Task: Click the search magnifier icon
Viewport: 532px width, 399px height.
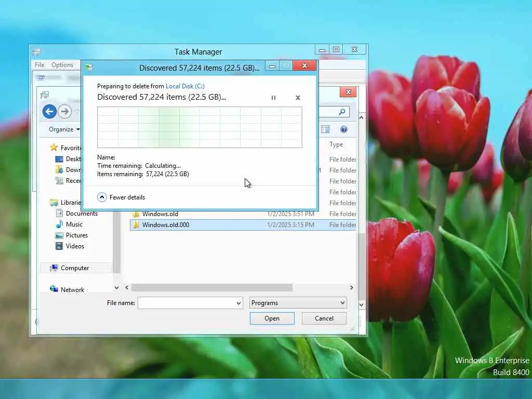Action: tap(342, 112)
